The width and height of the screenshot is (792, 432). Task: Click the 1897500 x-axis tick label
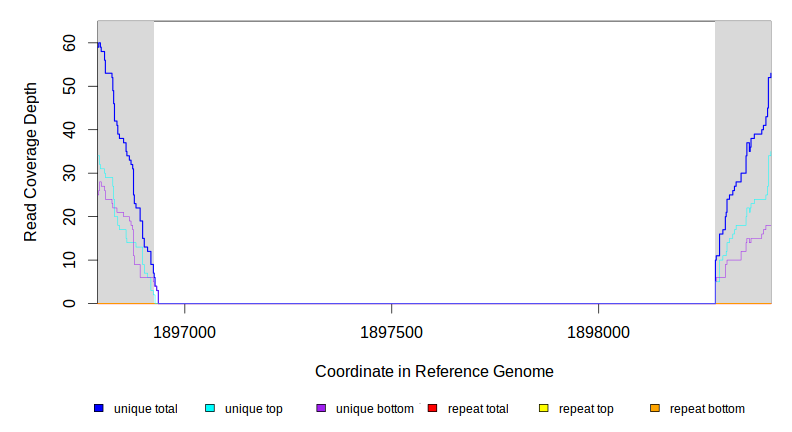tap(391, 331)
